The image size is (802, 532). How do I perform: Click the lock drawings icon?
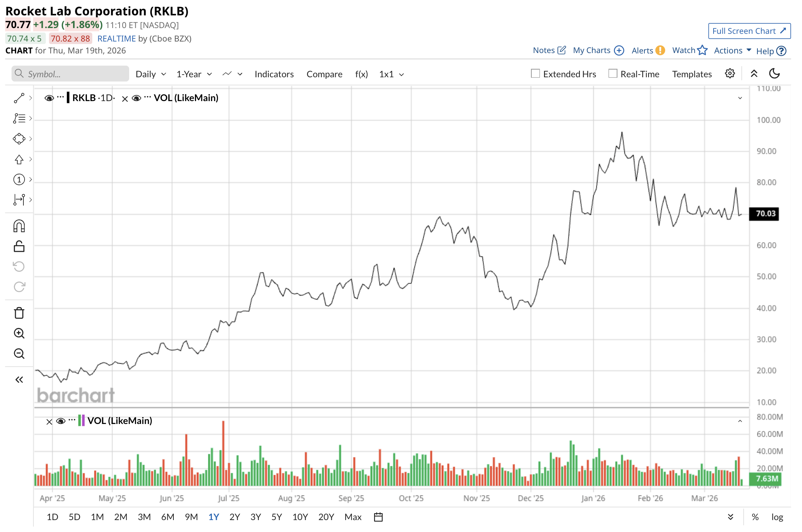click(19, 246)
